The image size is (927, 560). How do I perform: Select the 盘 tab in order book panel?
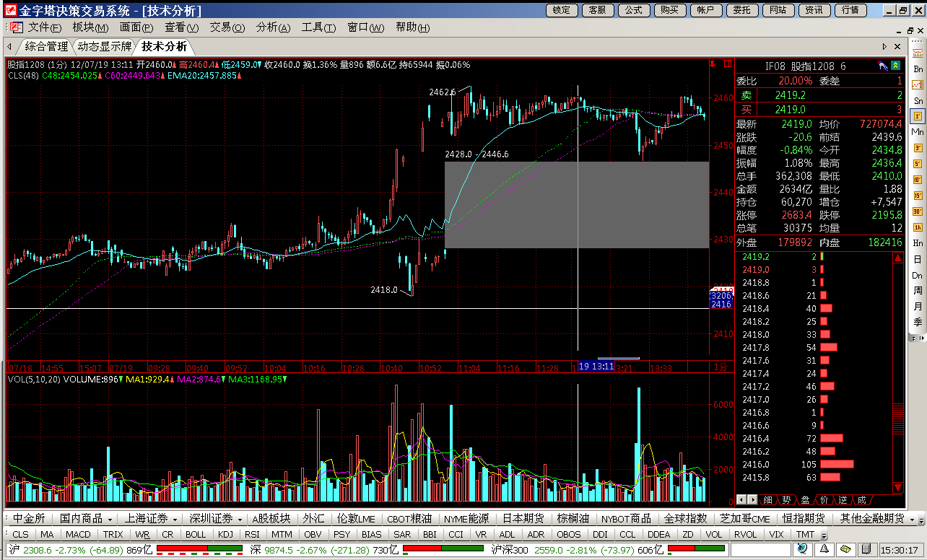point(804,499)
